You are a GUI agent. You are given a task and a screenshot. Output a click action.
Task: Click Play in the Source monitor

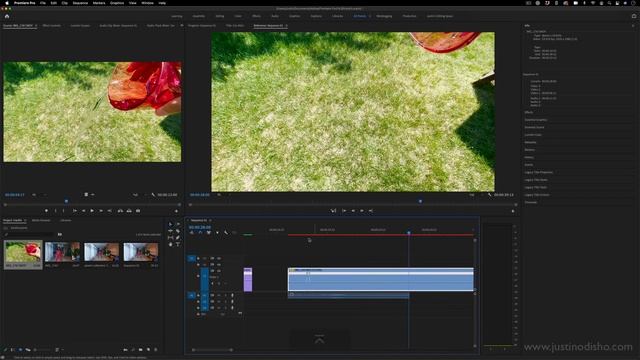point(92,211)
